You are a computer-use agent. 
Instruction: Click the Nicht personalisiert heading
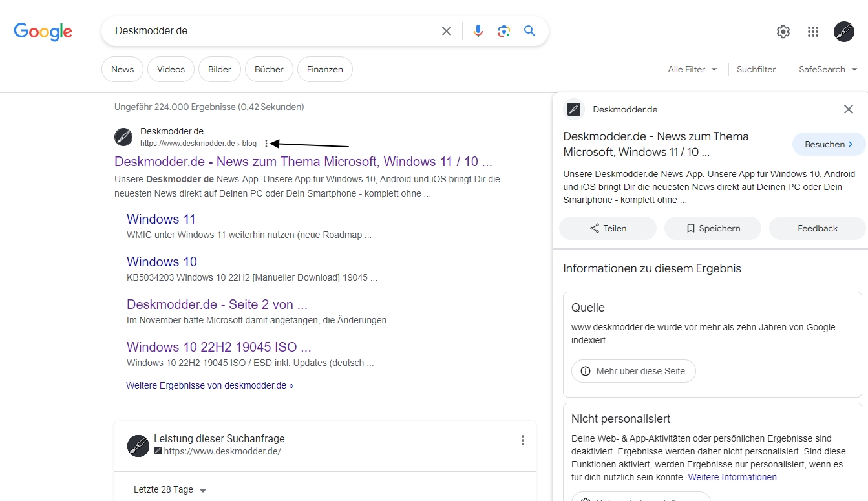point(621,419)
